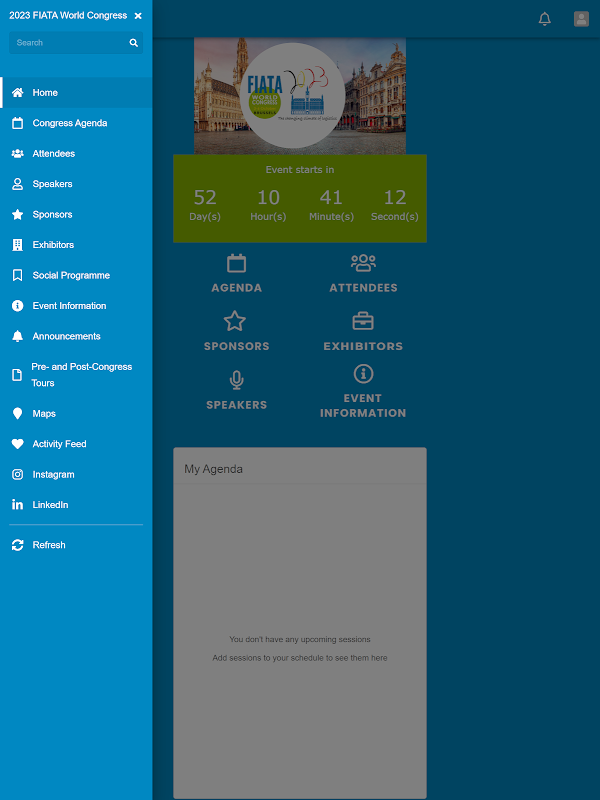This screenshot has width=600, height=800.
Task: Open the Instagram link label
Action: tap(54, 474)
